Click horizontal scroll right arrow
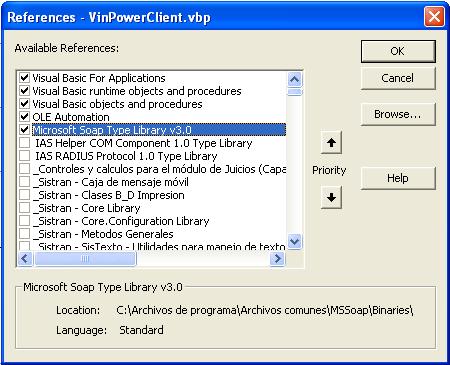The width and height of the screenshot is (450, 365). [277, 259]
